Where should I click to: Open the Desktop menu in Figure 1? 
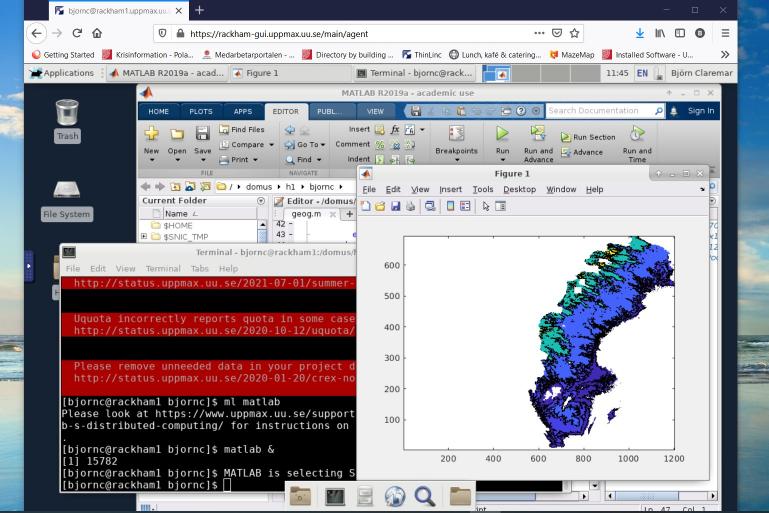tap(519, 189)
